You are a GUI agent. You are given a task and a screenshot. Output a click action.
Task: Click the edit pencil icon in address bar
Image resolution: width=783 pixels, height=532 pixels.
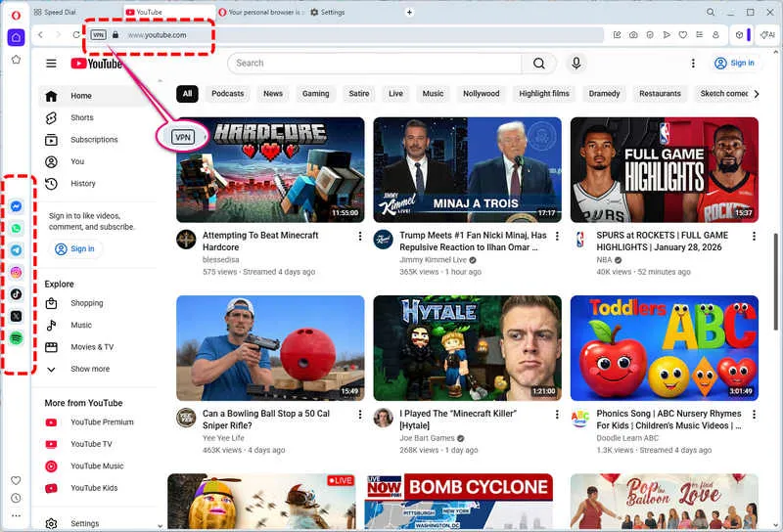click(x=618, y=35)
